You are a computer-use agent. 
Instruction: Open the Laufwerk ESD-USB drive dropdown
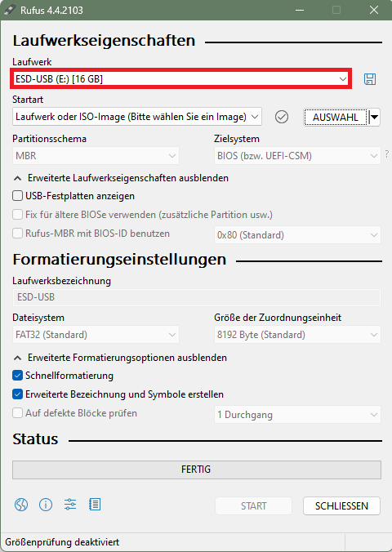pyautogui.click(x=181, y=79)
